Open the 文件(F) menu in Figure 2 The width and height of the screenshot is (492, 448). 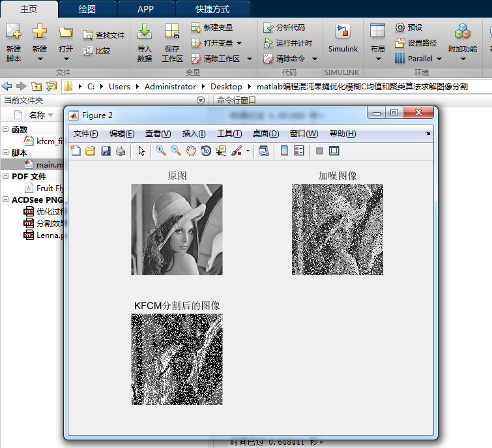[85, 134]
